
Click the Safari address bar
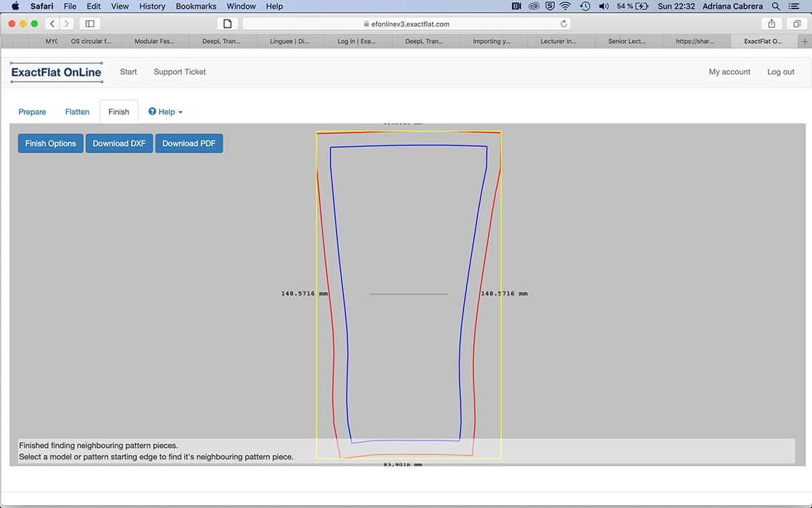click(406, 24)
